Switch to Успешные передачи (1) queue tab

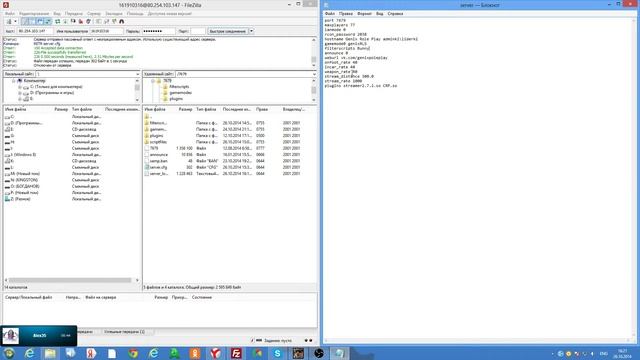[x=124, y=332]
